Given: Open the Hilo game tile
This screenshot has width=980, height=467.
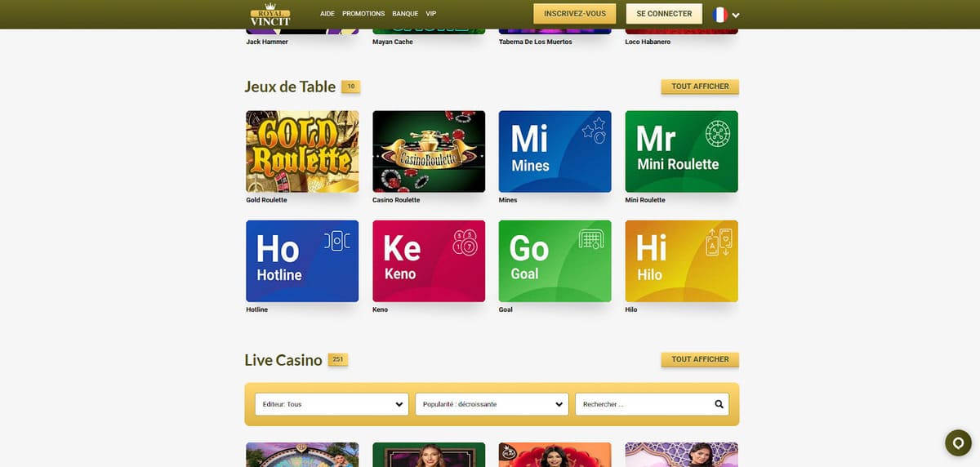Looking at the screenshot, I should point(682,261).
